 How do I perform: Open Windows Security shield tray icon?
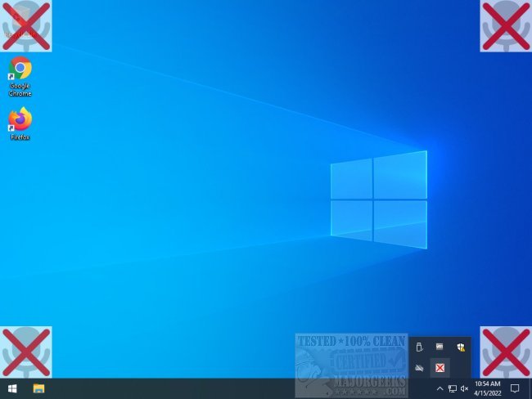click(461, 347)
